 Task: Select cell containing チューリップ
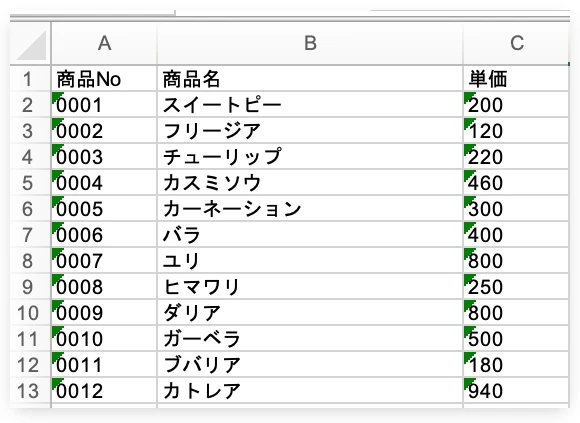(310, 156)
